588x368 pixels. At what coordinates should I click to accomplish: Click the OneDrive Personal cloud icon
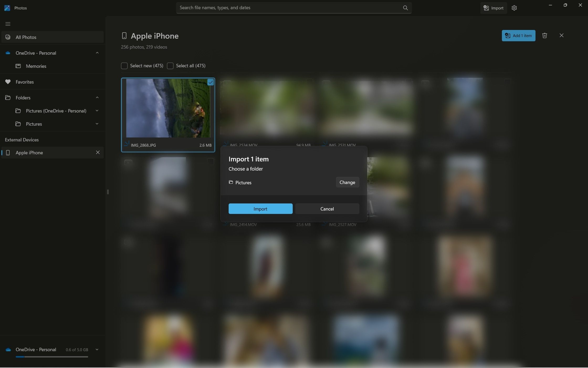(x=7, y=53)
